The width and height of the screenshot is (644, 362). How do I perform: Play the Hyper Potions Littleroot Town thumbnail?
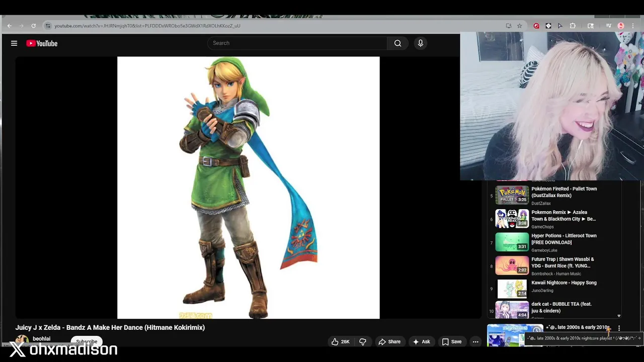(x=512, y=242)
